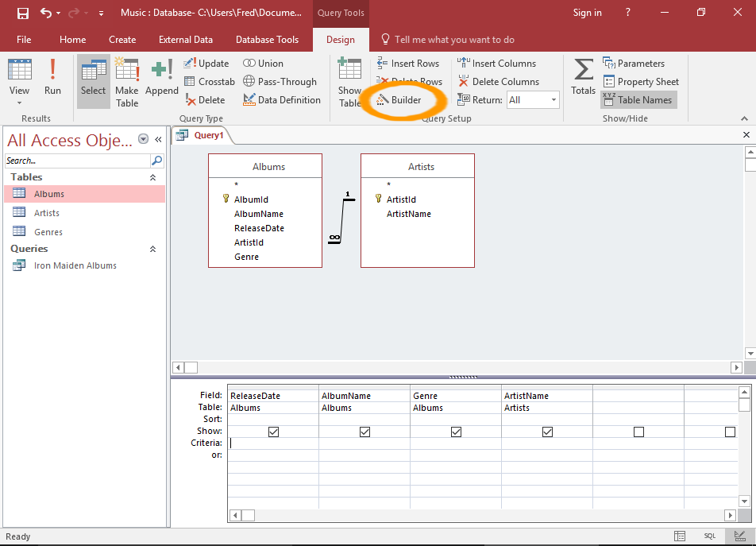Select the Iron Maiden Albums query

[85, 265]
